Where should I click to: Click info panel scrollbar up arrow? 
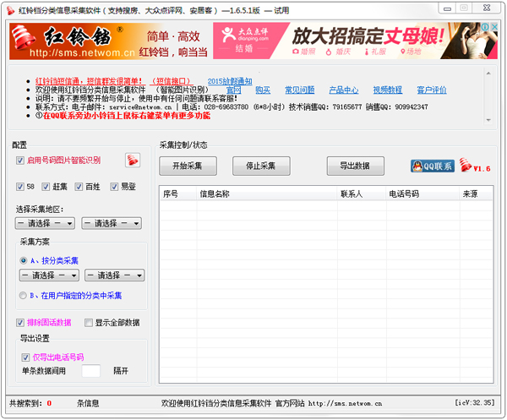(488, 74)
